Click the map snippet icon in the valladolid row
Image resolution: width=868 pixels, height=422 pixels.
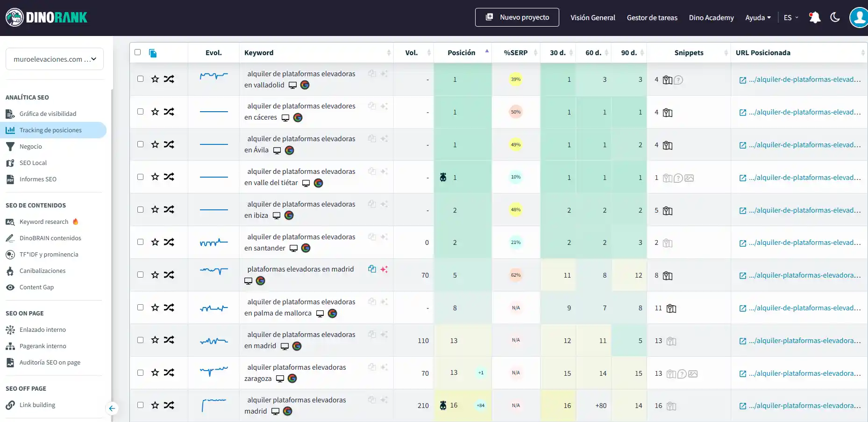pyautogui.click(x=668, y=80)
